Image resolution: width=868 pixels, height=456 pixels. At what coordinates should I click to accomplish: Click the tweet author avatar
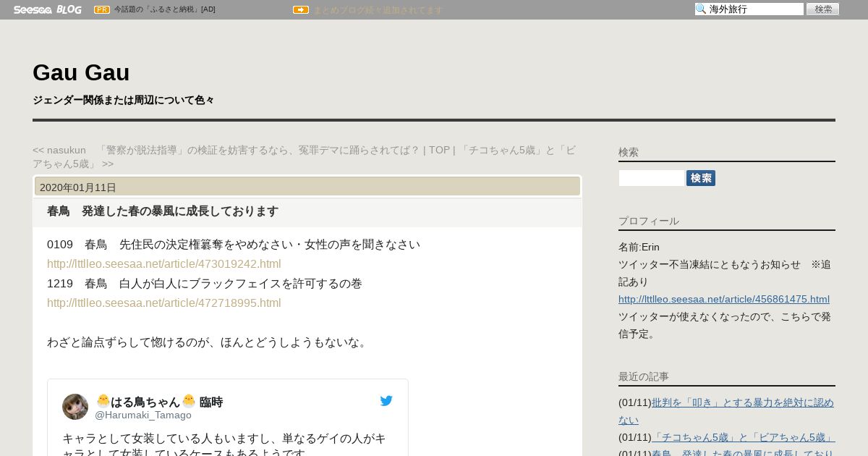coord(75,407)
